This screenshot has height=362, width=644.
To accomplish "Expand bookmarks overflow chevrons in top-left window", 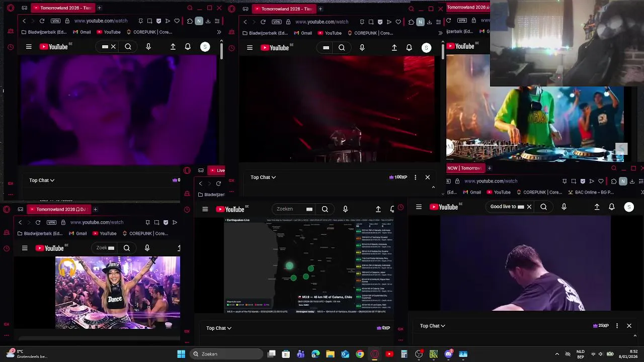I will 219,32.
